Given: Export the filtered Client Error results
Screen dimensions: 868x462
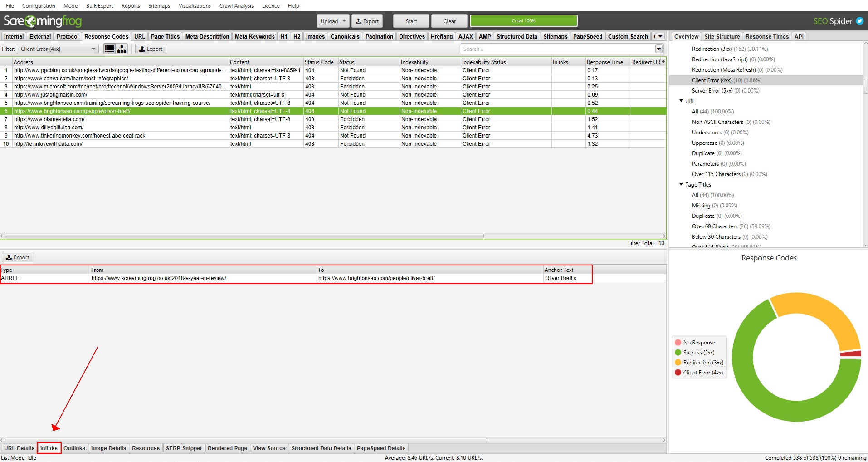Looking at the screenshot, I should [151, 49].
